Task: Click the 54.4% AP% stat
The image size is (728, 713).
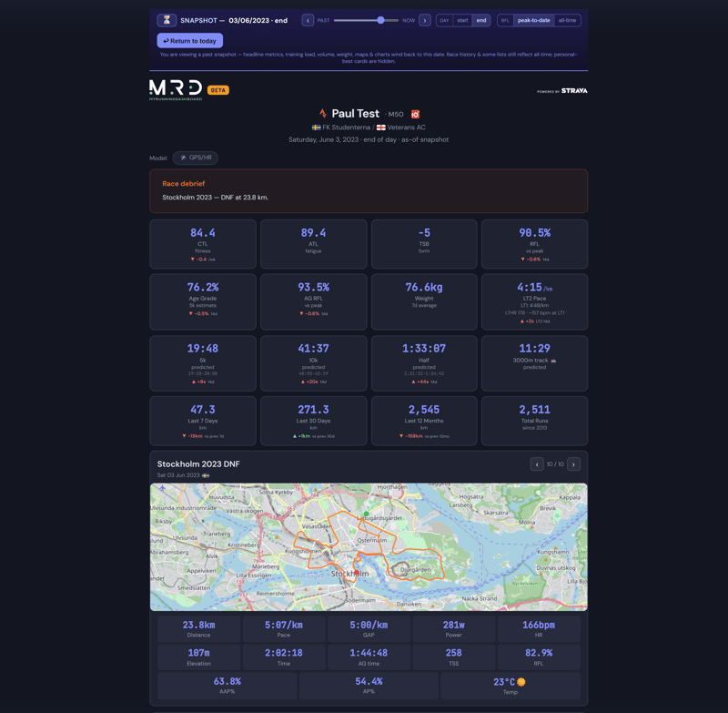Action: [x=369, y=686]
